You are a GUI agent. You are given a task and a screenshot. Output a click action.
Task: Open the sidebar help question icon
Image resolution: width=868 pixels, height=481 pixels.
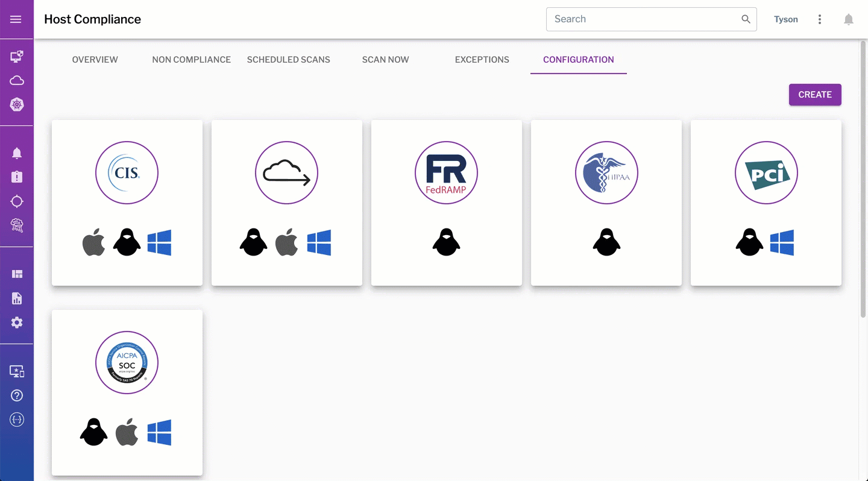[17, 395]
